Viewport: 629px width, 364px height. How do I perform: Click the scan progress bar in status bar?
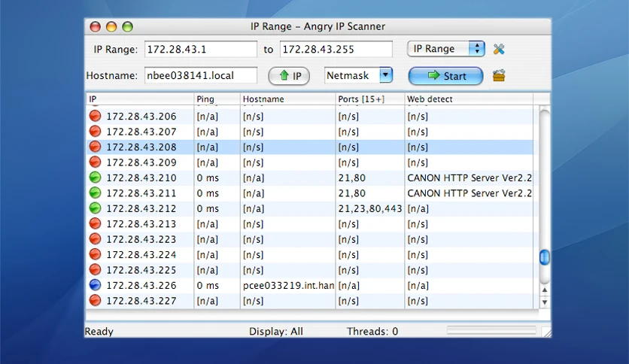(x=491, y=330)
